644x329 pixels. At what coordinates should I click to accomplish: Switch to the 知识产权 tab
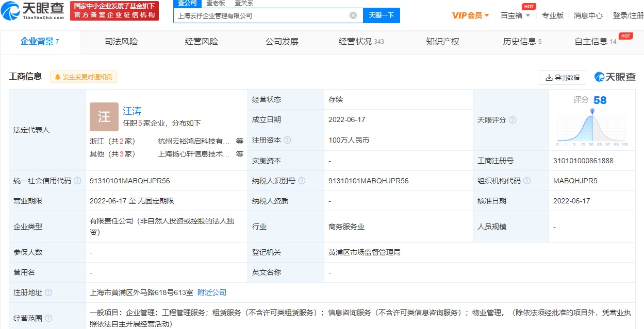pos(443,42)
